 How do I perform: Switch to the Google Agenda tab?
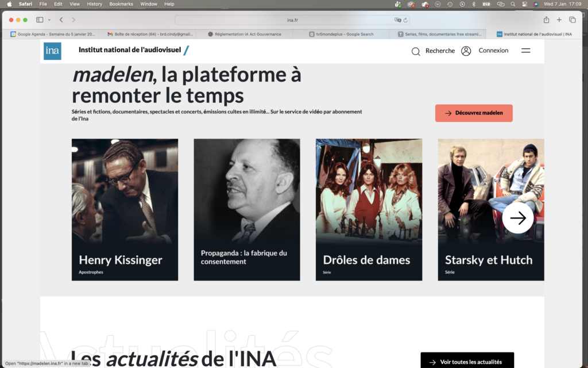[52, 34]
